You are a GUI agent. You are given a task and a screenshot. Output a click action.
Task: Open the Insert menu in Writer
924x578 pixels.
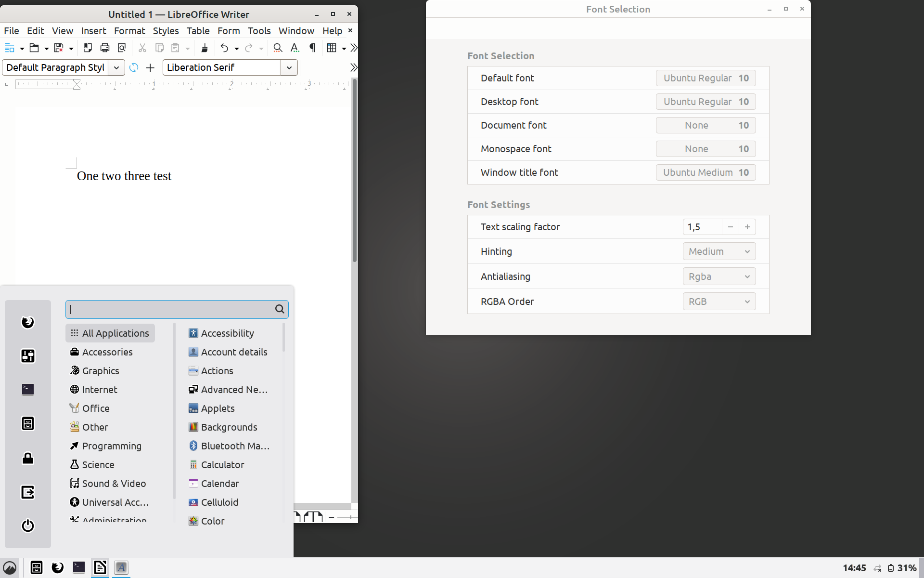[x=93, y=31]
